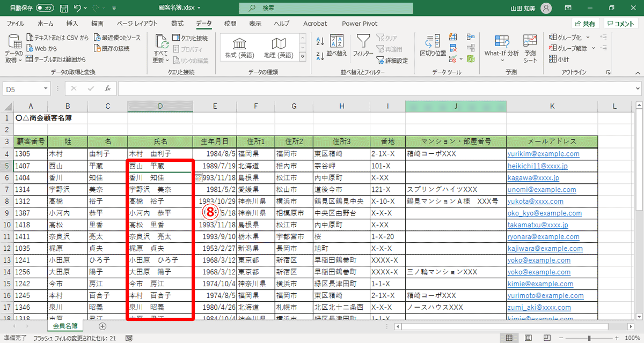Select the 会員名簿 sheet tab
The height and width of the screenshot is (343, 644).
[65, 325]
